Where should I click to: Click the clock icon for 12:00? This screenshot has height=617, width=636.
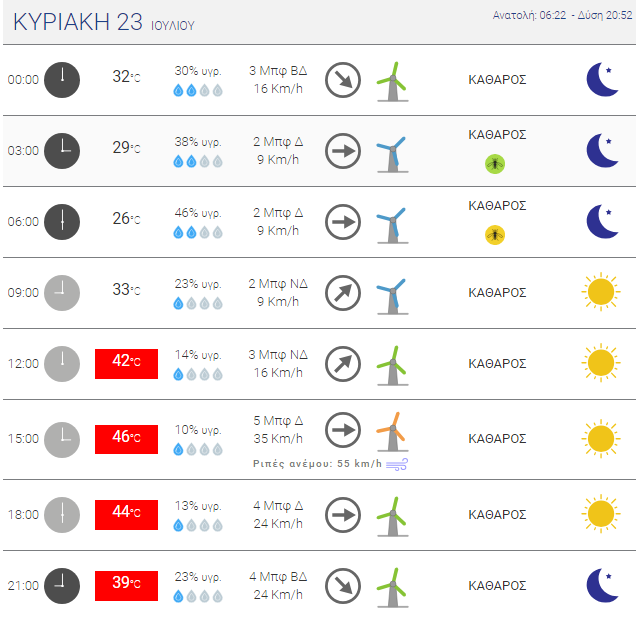62,363
